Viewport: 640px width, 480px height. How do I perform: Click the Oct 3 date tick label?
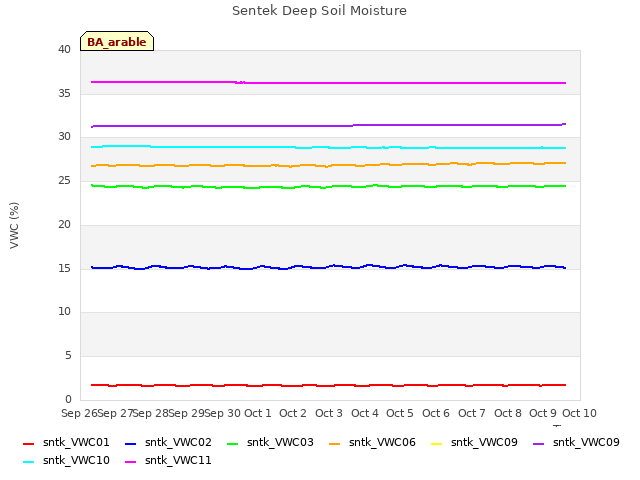coord(329,413)
